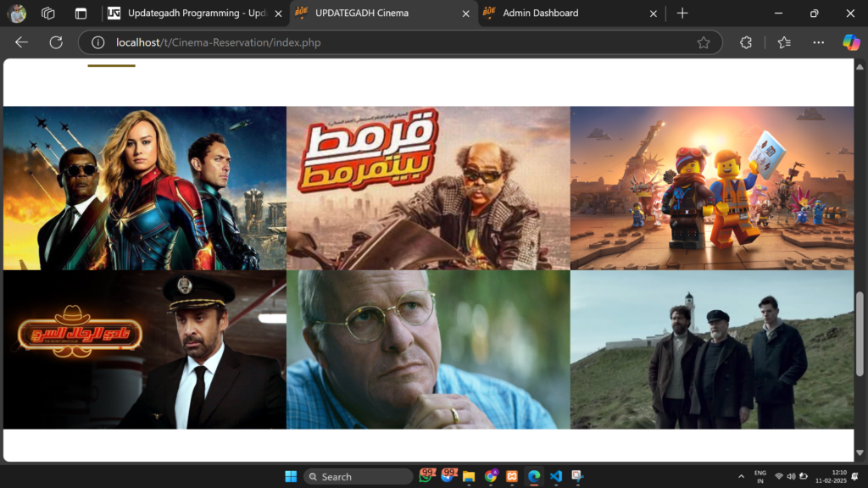This screenshot has width=868, height=488.
Task: Click the taskbar Search box
Action: (359, 476)
